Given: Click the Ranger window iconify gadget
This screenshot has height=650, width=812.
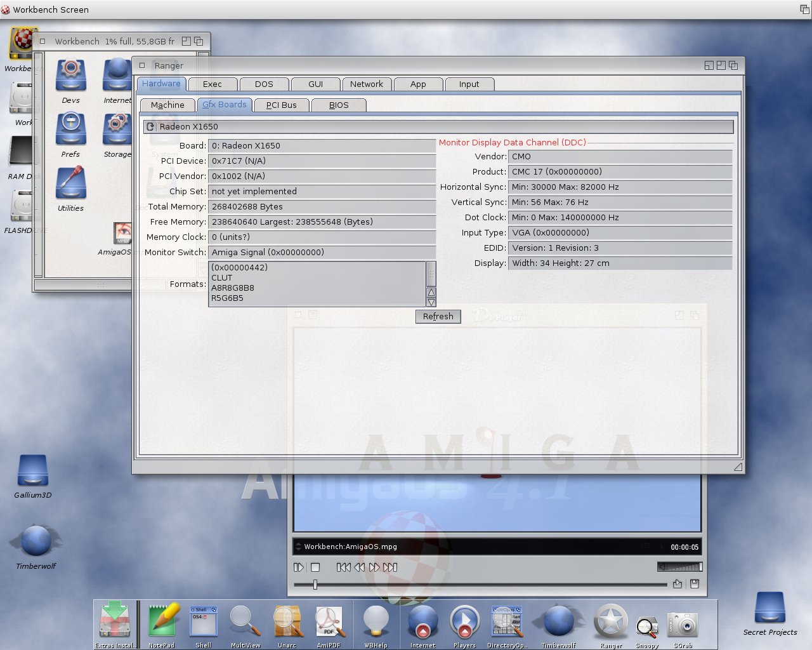Looking at the screenshot, I should pos(709,65).
